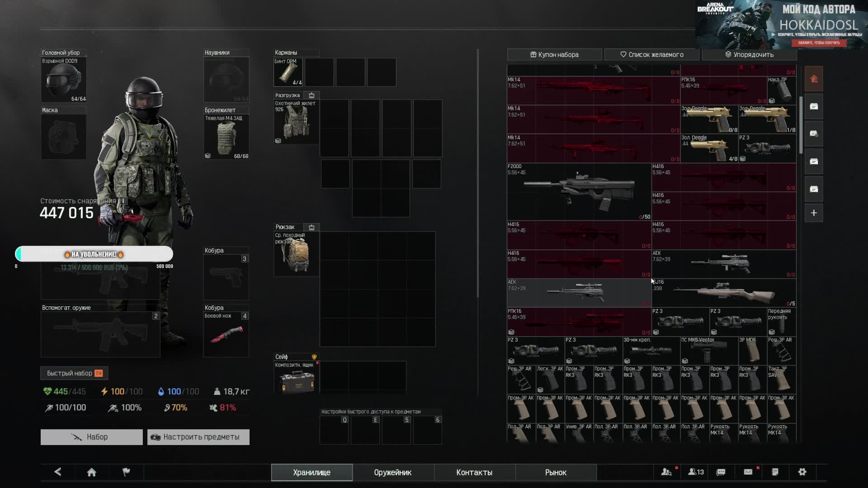
Task: Click the stash inventory scrollbar
Action: [x=801, y=125]
